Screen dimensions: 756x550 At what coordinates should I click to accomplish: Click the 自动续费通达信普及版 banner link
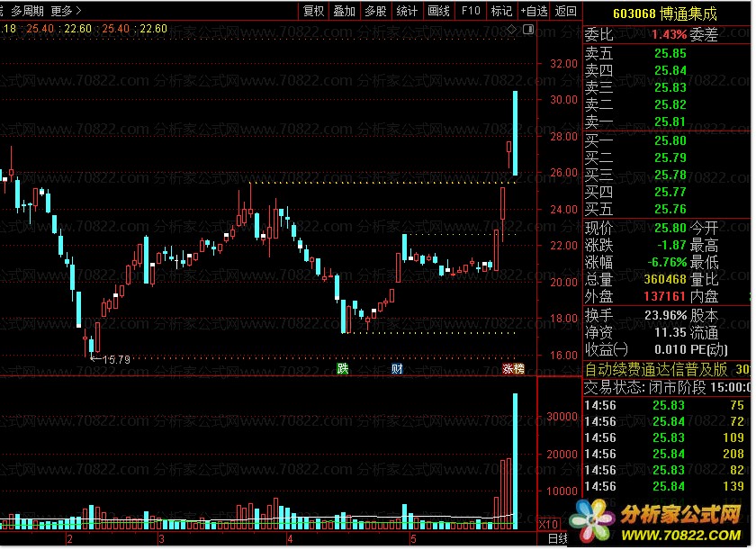[656, 370]
